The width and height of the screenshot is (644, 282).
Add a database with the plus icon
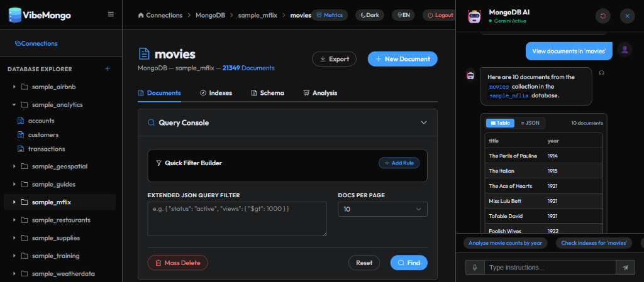(108, 69)
